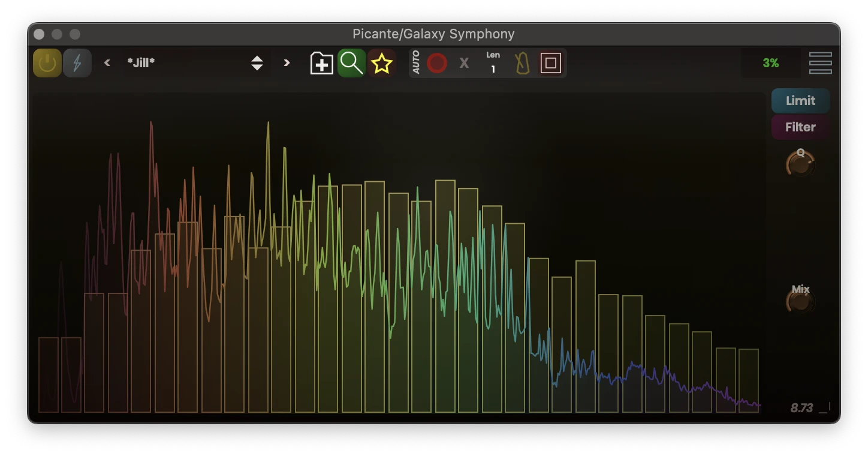Toggle the metronome icon

522,63
